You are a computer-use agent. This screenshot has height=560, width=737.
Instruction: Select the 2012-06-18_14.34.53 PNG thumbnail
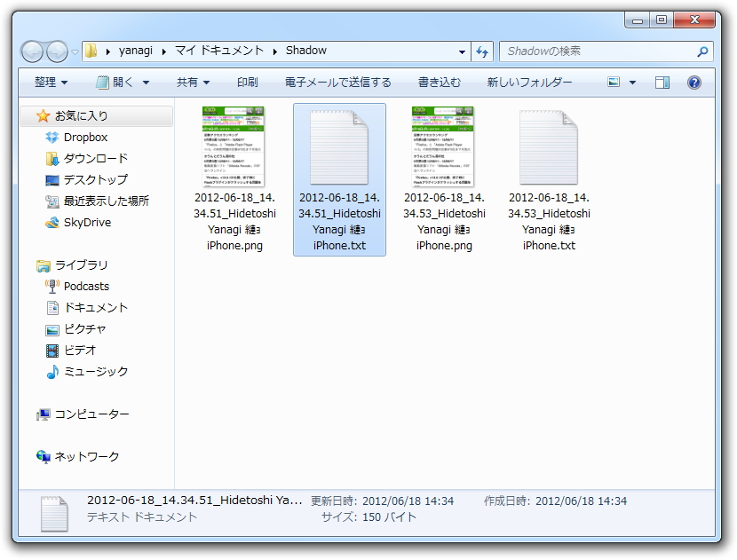click(443, 145)
